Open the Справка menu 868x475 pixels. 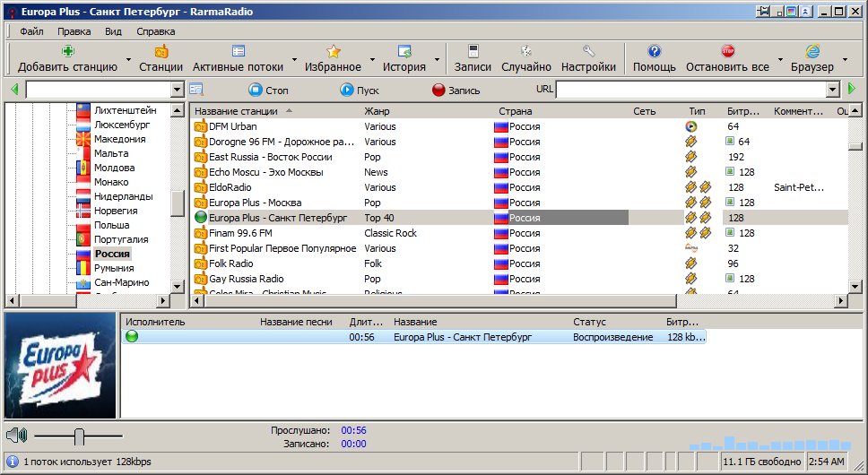pyautogui.click(x=156, y=31)
